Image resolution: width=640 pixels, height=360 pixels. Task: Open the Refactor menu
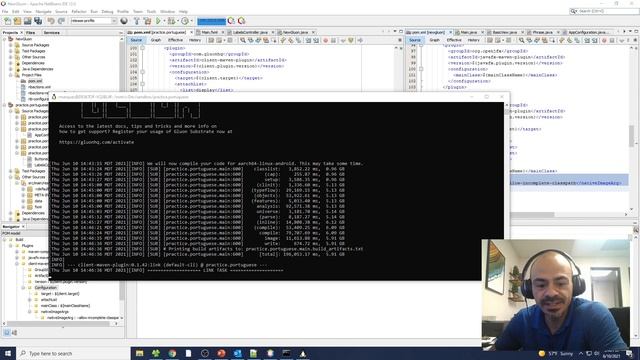(79, 11)
